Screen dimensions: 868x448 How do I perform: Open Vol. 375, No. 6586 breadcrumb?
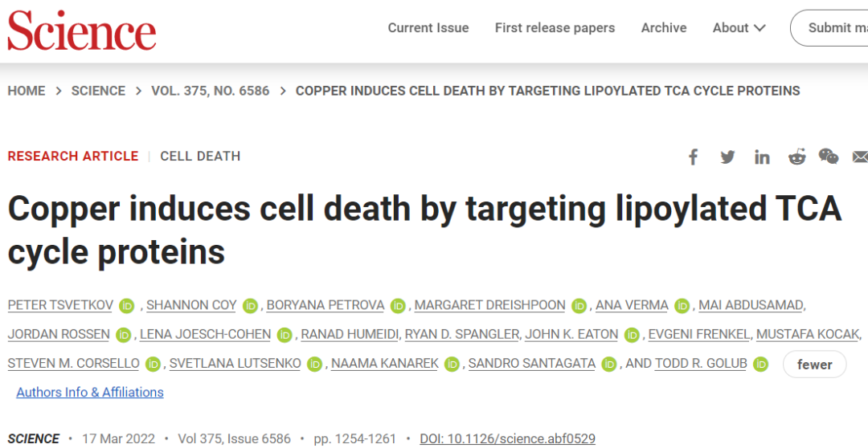[x=211, y=91]
